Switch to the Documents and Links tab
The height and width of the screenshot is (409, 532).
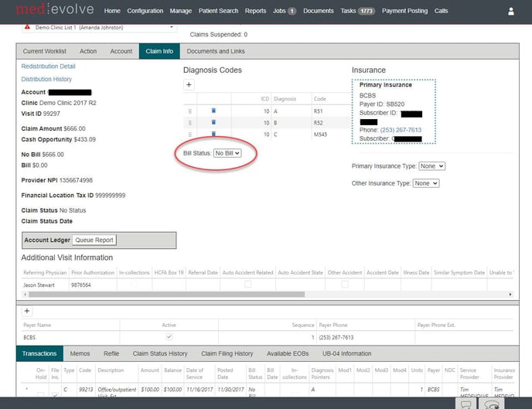(216, 51)
